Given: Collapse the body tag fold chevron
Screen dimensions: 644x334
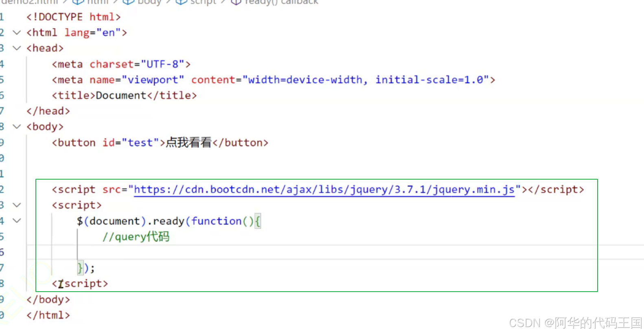Looking at the screenshot, I should click(x=17, y=127).
